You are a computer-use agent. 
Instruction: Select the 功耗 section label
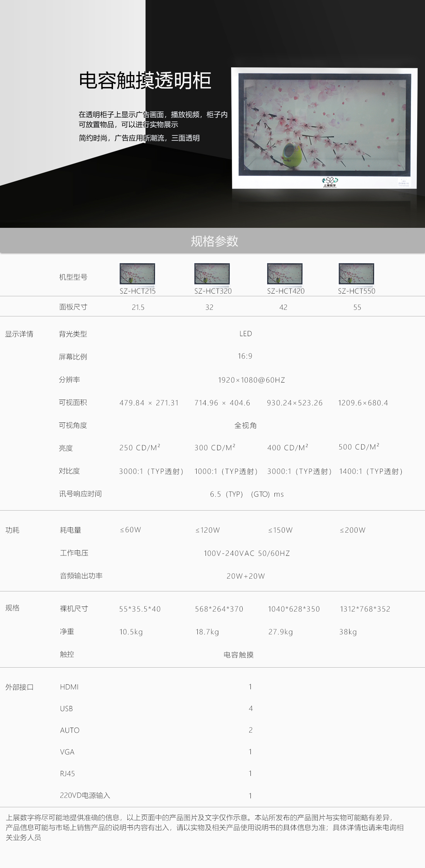pyautogui.click(x=12, y=530)
